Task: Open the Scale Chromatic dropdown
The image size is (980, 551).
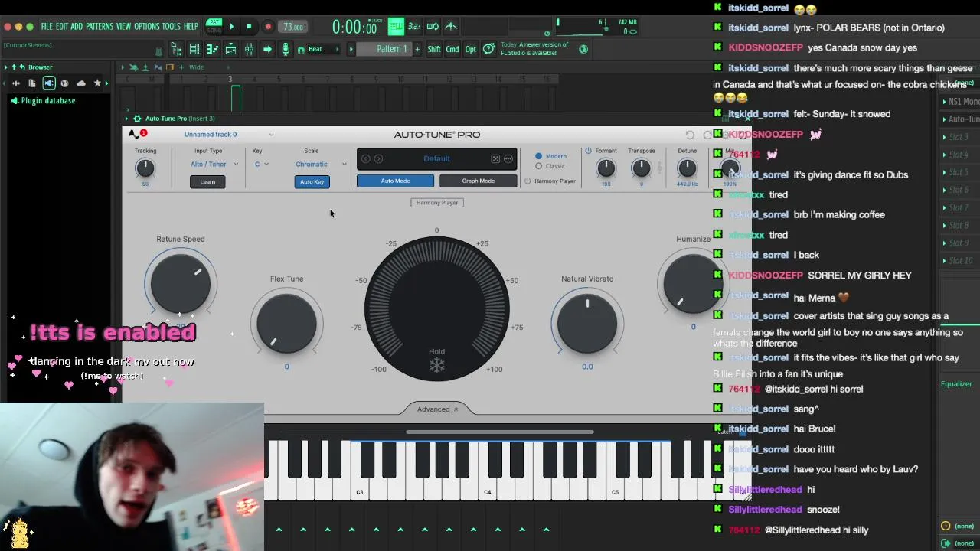Action: (x=321, y=165)
